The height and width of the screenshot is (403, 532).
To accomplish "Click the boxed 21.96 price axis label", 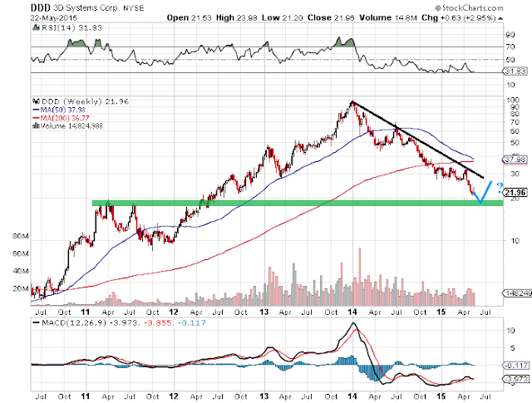I will (515, 193).
